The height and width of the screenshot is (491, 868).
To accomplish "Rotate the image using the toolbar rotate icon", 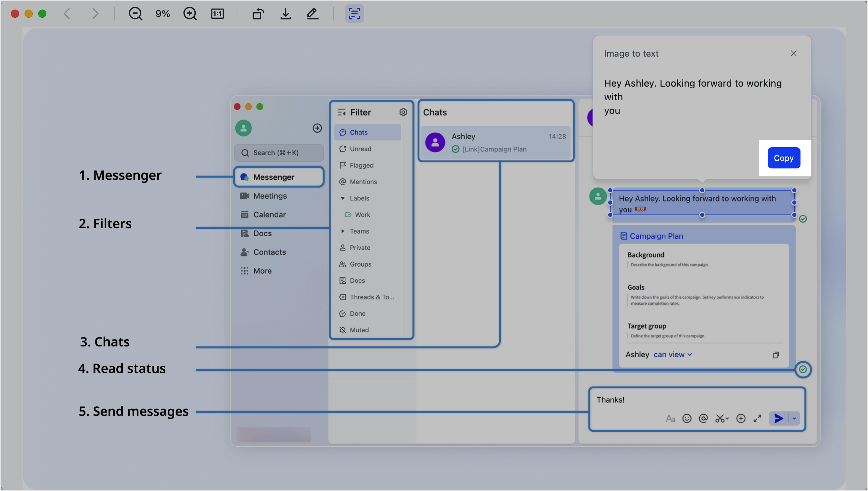I will pyautogui.click(x=258, y=14).
